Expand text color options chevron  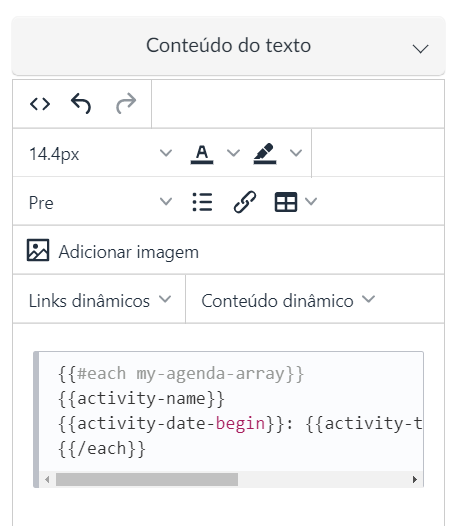tap(233, 153)
